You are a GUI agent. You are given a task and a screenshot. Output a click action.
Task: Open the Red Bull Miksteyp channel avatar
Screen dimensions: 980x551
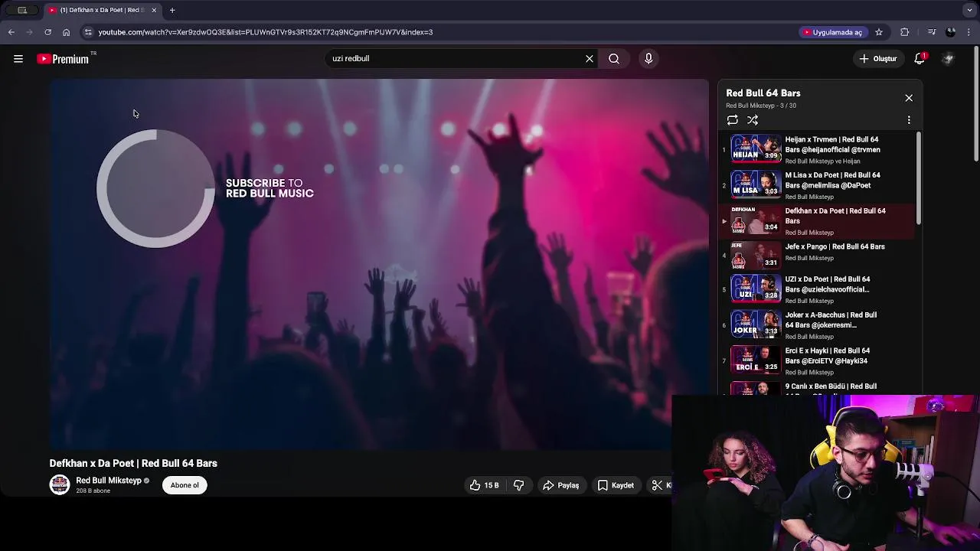pyautogui.click(x=60, y=485)
